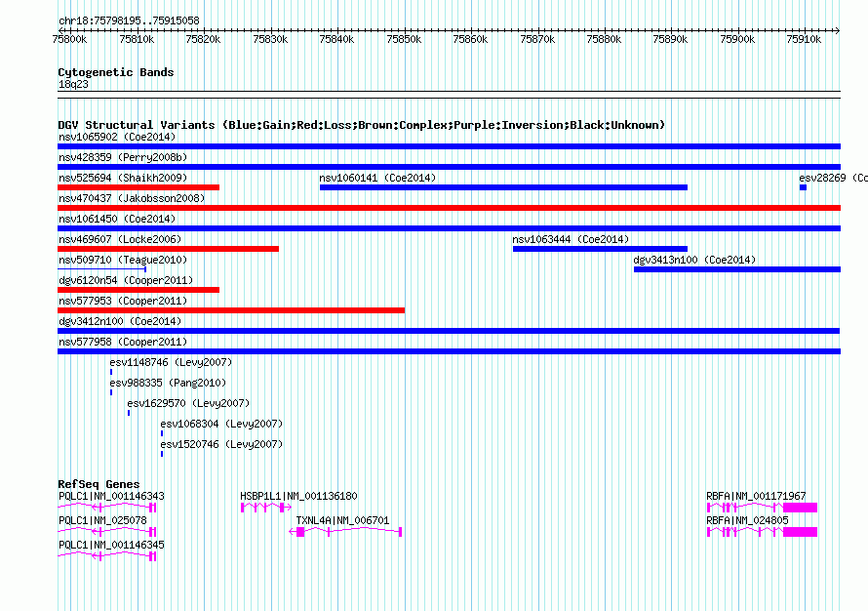Click the esv1520746 (Levy2007) marker

click(162, 454)
